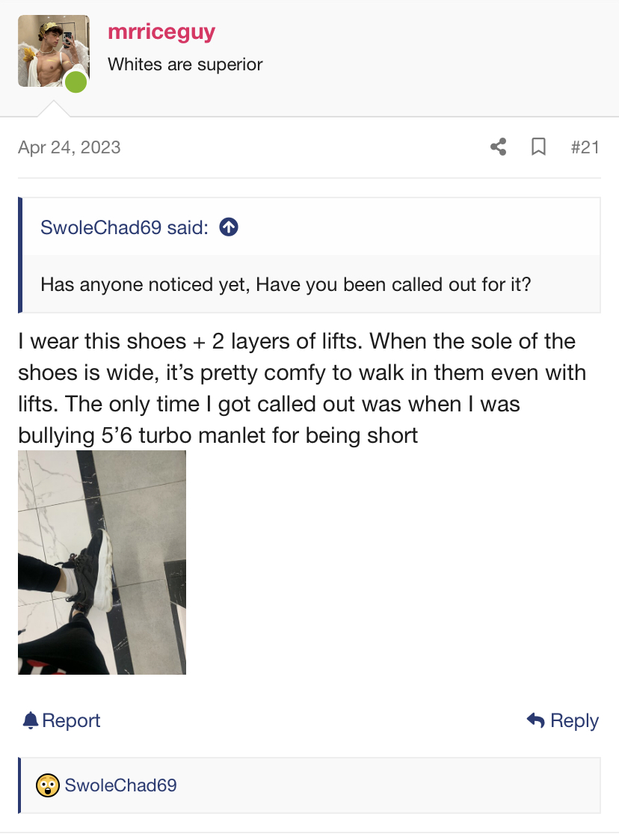The height and width of the screenshot is (840, 619).
Task: Click the bell icon beside Report
Action: (x=31, y=720)
